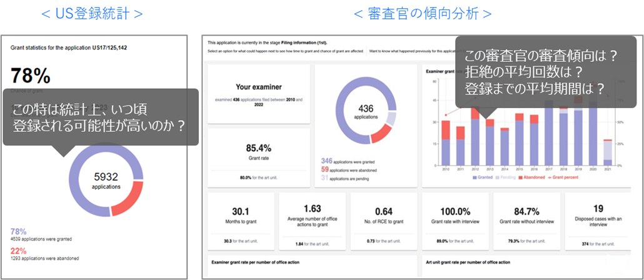The height and width of the screenshot is (280, 644).
Task: Open the 1.63 average office actions card
Action: (x=312, y=221)
